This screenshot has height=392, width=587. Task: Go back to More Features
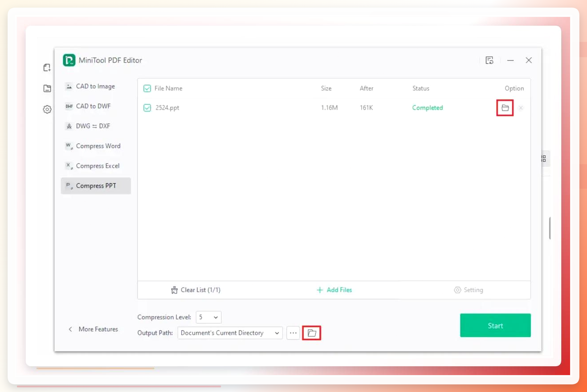click(93, 329)
